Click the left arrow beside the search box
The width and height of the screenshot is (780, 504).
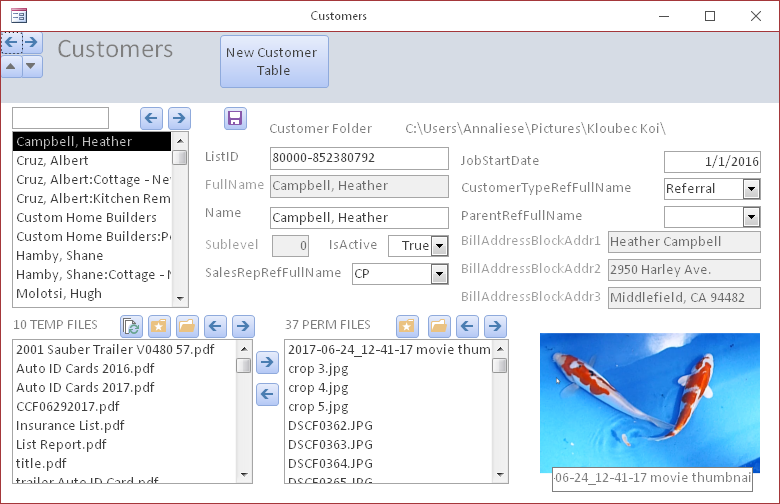[151, 118]
